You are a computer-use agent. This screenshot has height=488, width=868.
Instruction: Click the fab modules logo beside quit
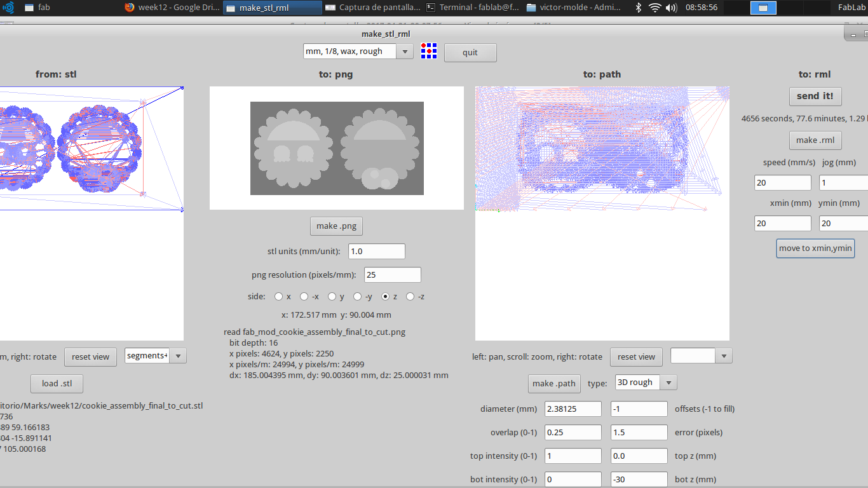429,51
